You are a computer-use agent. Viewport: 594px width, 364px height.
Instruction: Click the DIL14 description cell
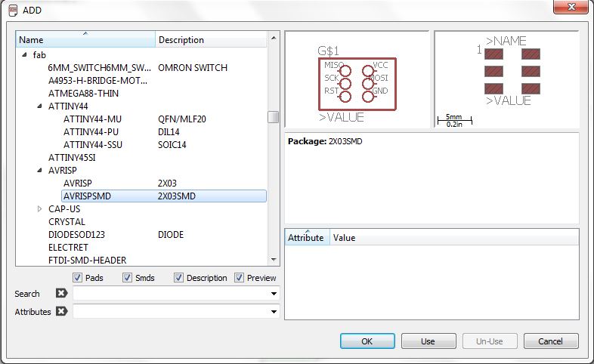click(x=169, y=132)
